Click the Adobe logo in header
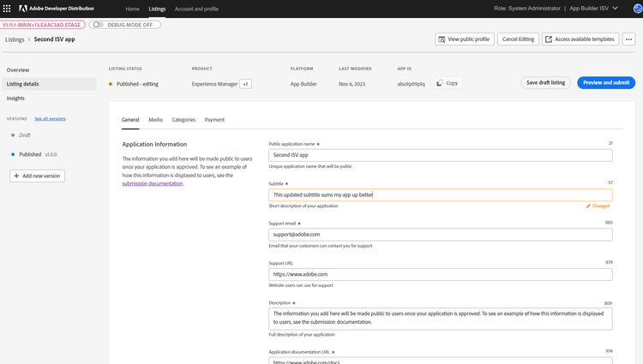 tap(23, 9)
